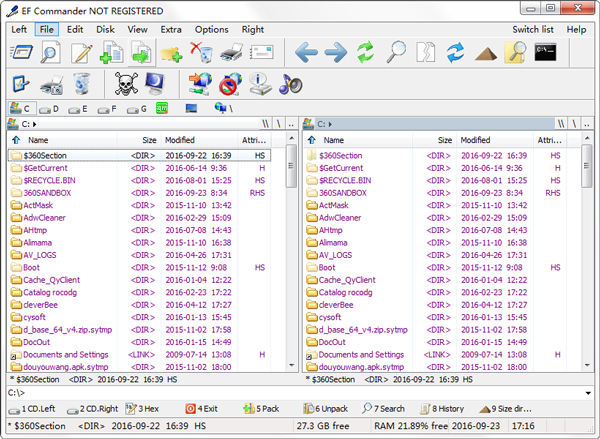
Task: Click right panel root '\' button
Action: [x=574, y=124]
